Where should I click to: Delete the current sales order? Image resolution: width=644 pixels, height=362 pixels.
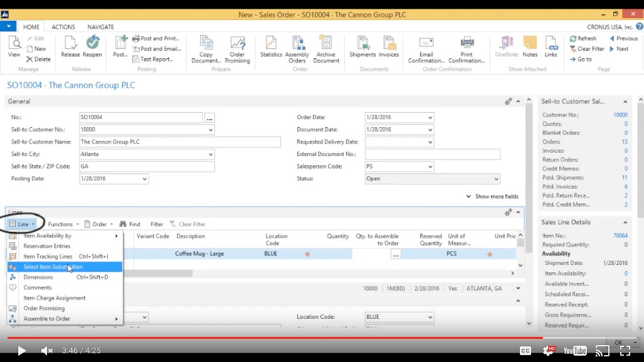pos(38,59)
